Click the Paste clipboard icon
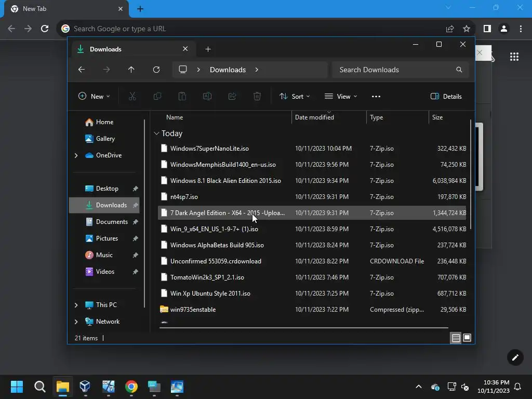Image resolution: width=532 pixels, height=399 pixels. click(x=182, y=96)
